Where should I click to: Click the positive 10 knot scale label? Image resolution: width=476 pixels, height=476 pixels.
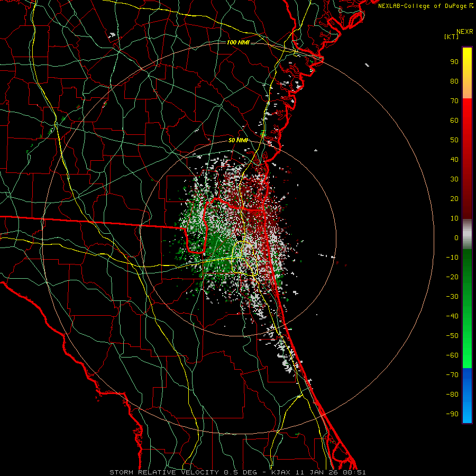point(454,218)
